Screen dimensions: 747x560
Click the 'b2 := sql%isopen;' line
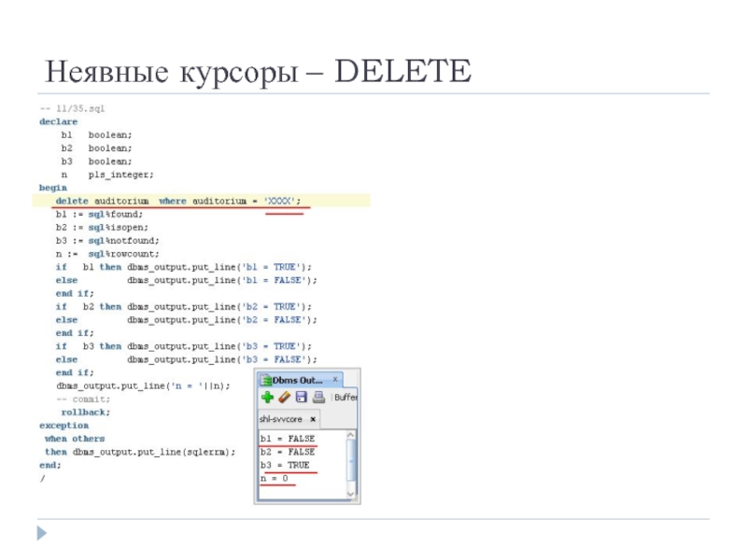click(x=102, y=227)
